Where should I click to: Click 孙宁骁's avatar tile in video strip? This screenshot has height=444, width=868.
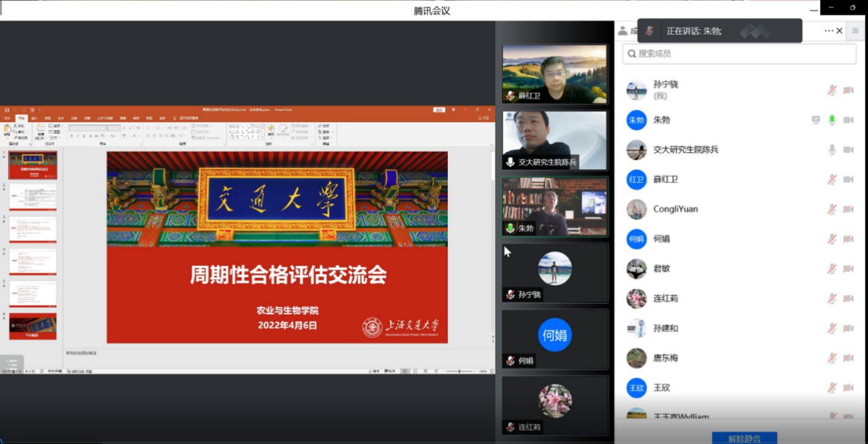555,273
